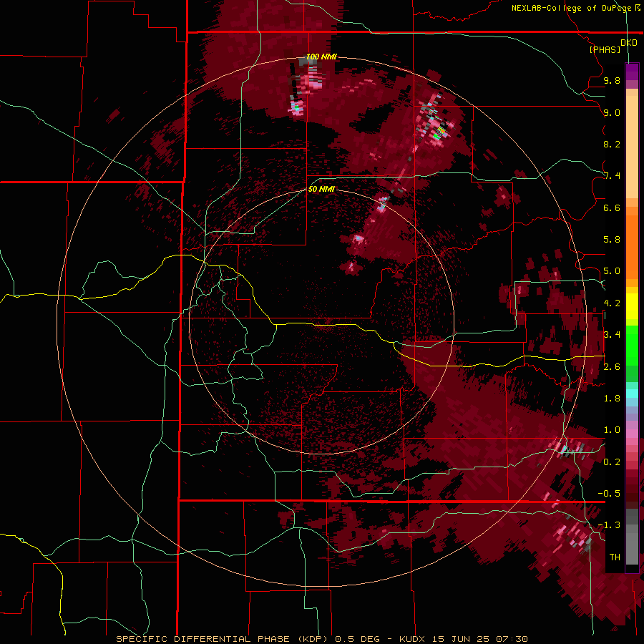Click the 50 NMI range ring label
Screen dimensions: 644x644
tap(321, 189)
